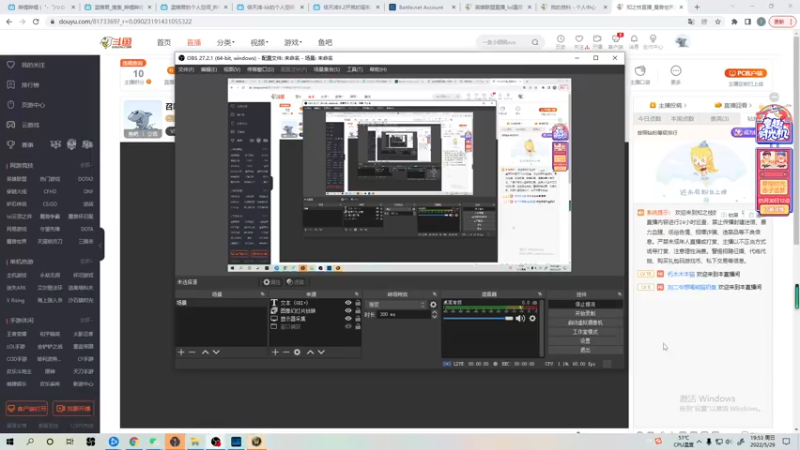Image resolution: width=800 pixels, height=450 pixels.
Task: Lock the 窗口捕获 source
Action: coord(358,327)
